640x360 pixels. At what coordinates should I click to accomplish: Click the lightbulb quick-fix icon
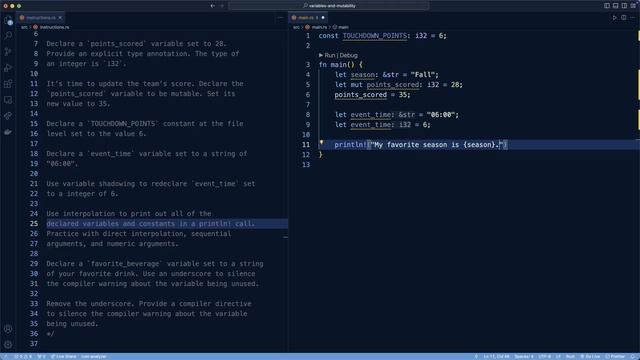322,142
